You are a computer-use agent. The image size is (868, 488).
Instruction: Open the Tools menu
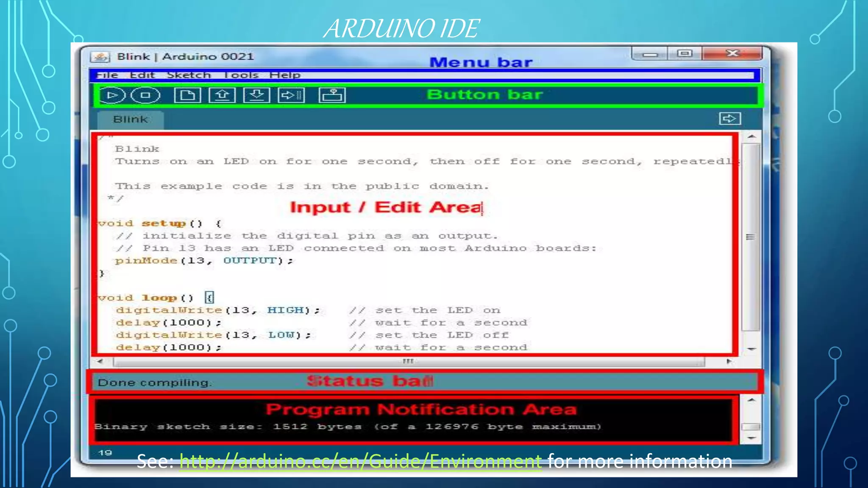241,75
